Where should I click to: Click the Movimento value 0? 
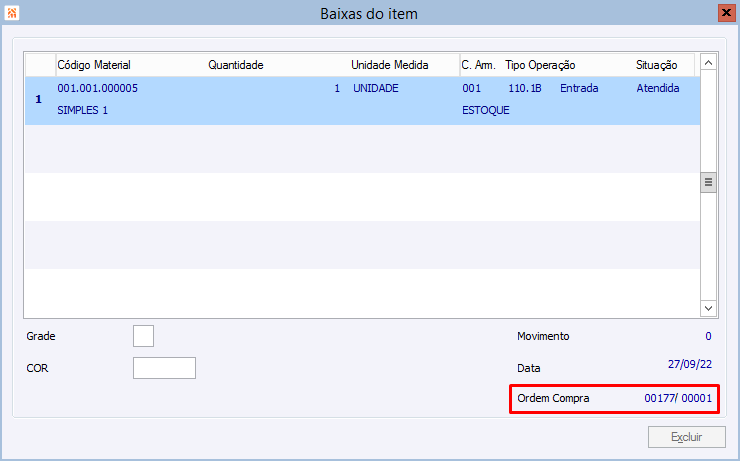coord(708,336)
